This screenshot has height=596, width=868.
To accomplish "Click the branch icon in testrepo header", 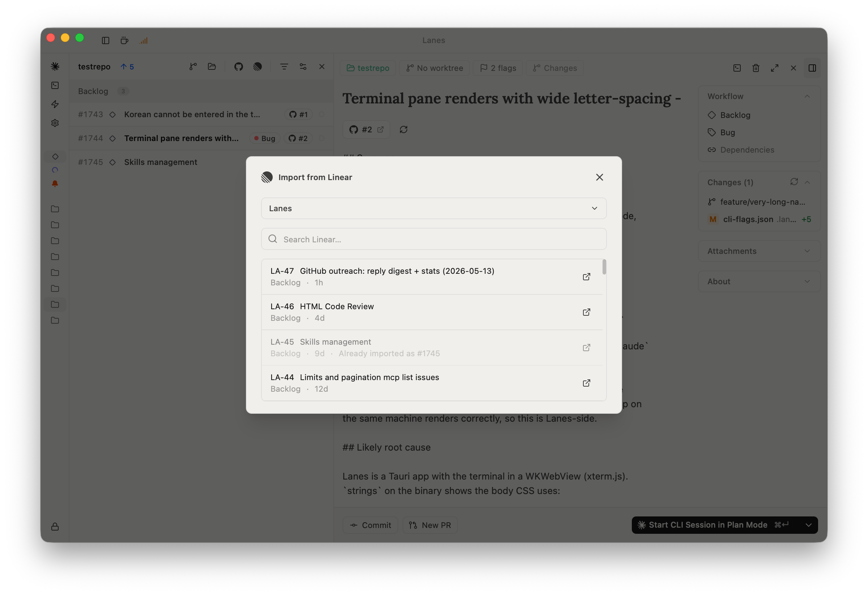I will click(193, 67).
